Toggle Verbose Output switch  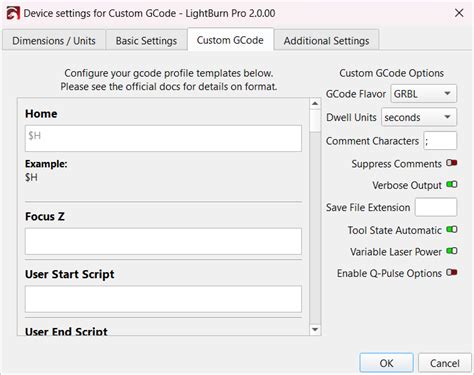point(452,184)
